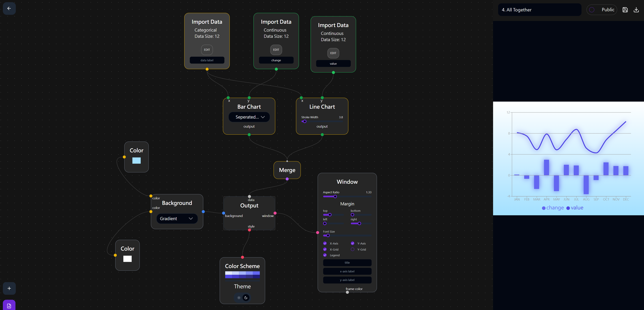Click the back arrow button

point(9,9)
